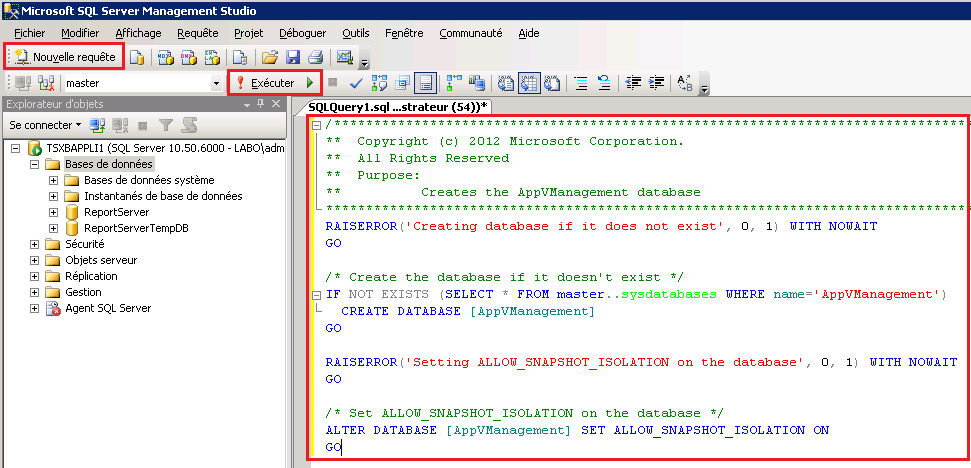Image resolution: width=971 pixels, height=468 pixels.
Task: Click the connect query icon left of database box
Action: coord(23,82)
